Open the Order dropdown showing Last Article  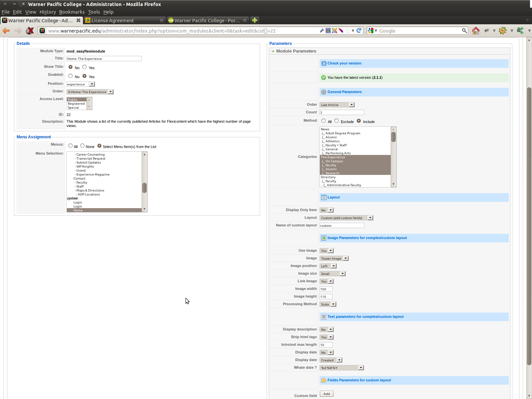[337, 105]
